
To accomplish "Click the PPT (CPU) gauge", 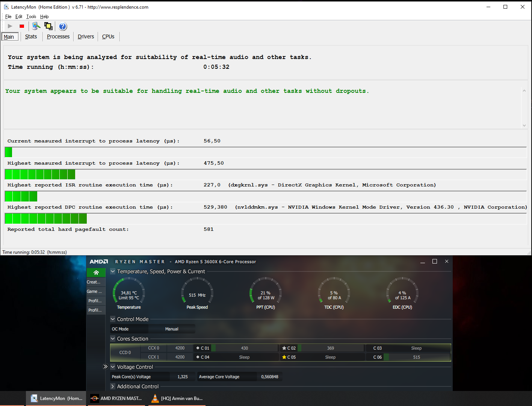I will 266,293.
